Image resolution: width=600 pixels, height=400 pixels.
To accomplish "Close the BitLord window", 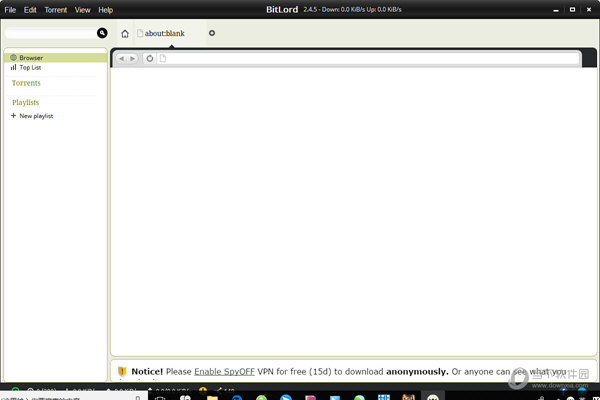I will [x=589, y=10].
